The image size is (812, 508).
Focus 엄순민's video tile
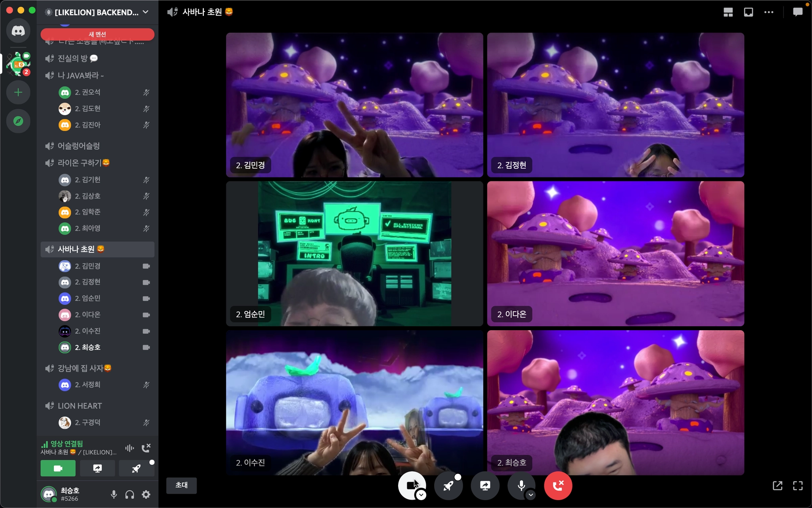click(x=354, y=254)
